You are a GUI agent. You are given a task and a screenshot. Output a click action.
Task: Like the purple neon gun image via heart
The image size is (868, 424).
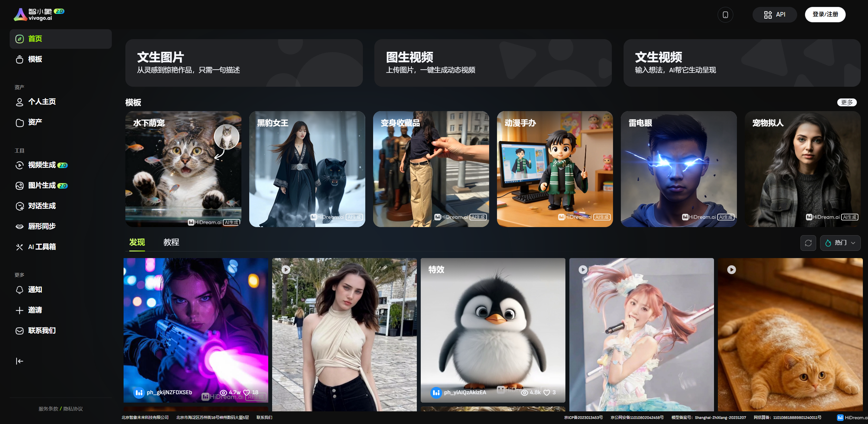tap(247, 392)
